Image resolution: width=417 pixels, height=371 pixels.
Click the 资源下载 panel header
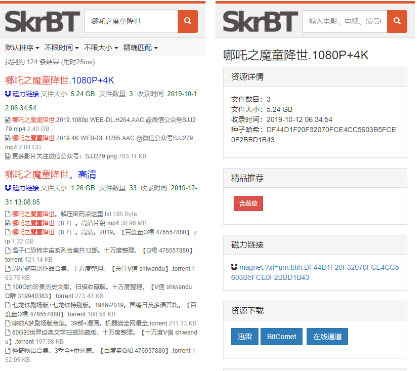click(315, 311)
